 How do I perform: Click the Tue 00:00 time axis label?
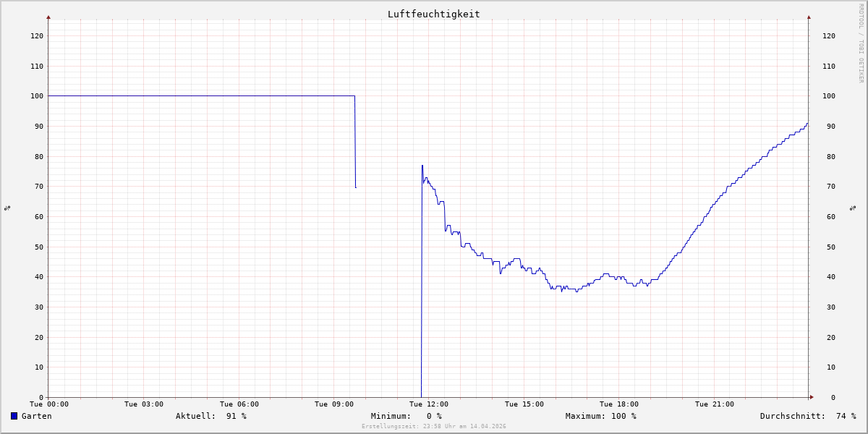[x=49, y=404]
